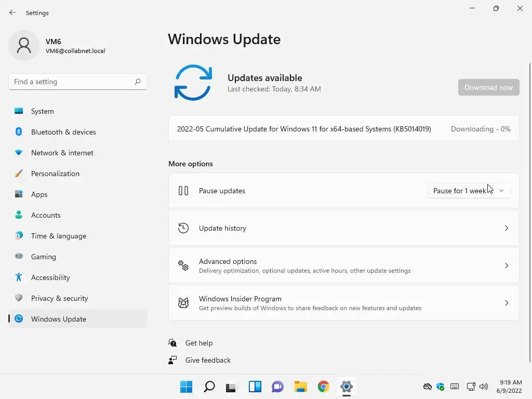This screenshot has height=399, width=532.
Task: Expand the pause duration dropdown chevron
Action: [501, 191]
